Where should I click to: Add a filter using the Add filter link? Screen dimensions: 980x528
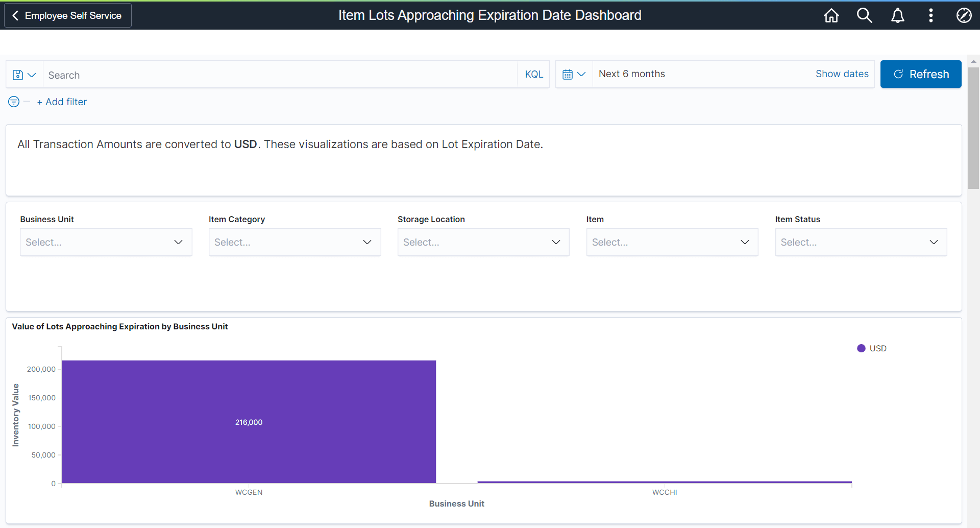[62, 102]
